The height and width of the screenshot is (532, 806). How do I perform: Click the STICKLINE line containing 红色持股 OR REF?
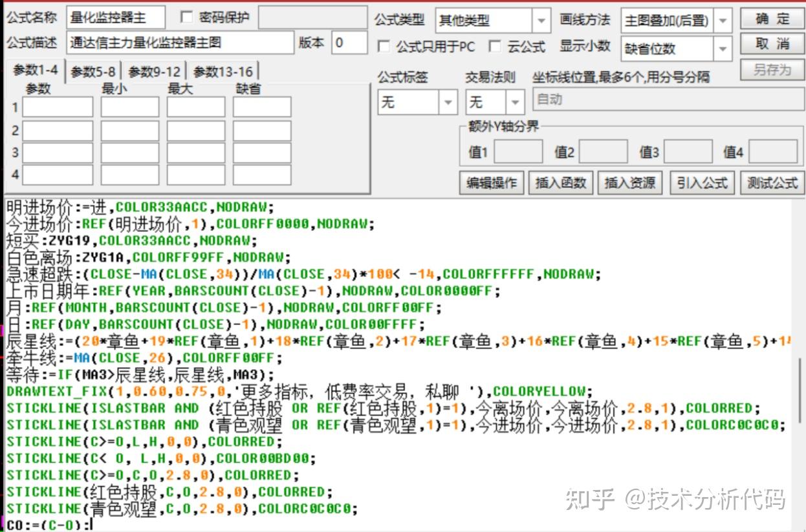click(x=384, y=409)
